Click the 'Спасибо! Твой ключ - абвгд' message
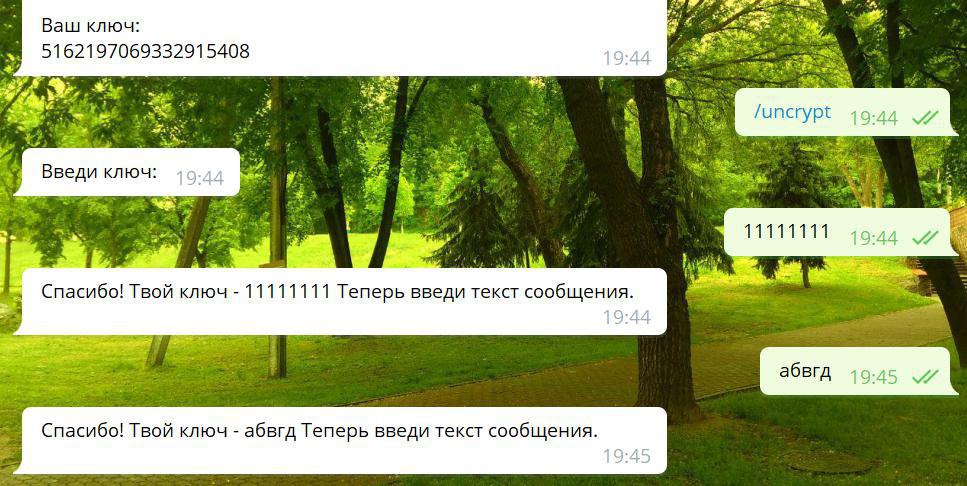 [340, 440]
